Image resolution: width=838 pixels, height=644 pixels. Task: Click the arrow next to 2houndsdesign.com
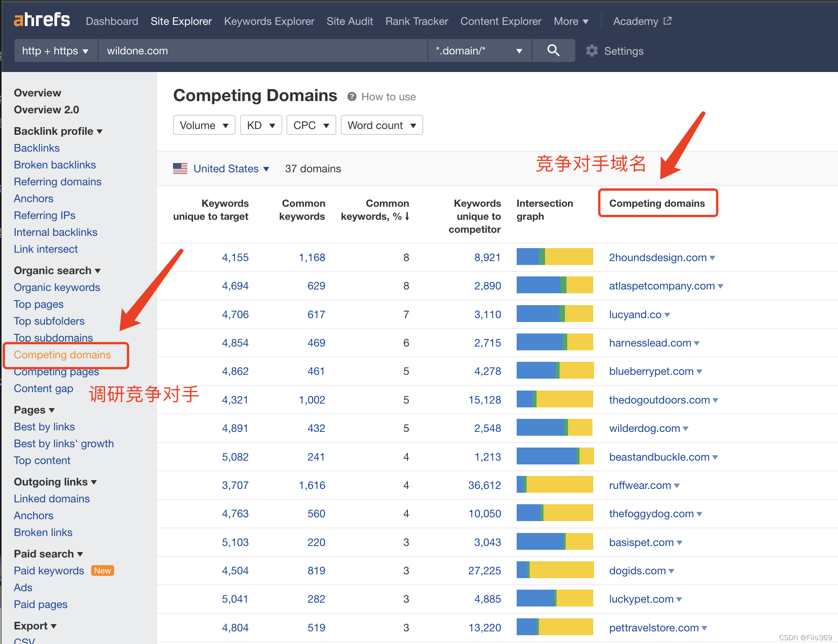point(712,258)
